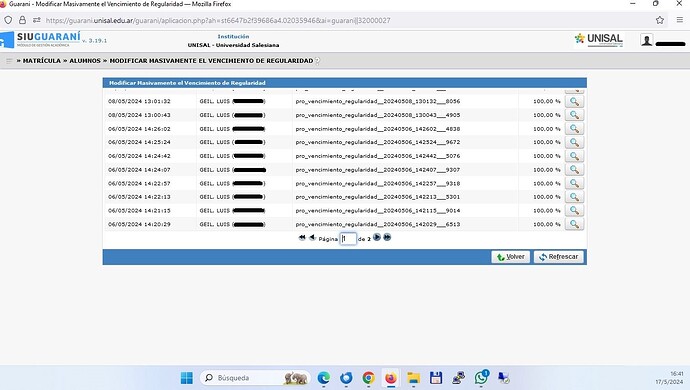Go to the first results page
This screenshot has width=690, height=390.
(302, 238)
